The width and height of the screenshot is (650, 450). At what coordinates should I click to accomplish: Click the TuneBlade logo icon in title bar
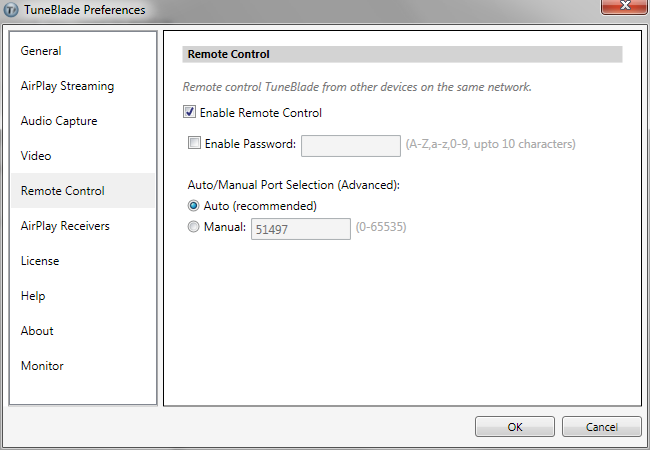click(x=11, y=10)
